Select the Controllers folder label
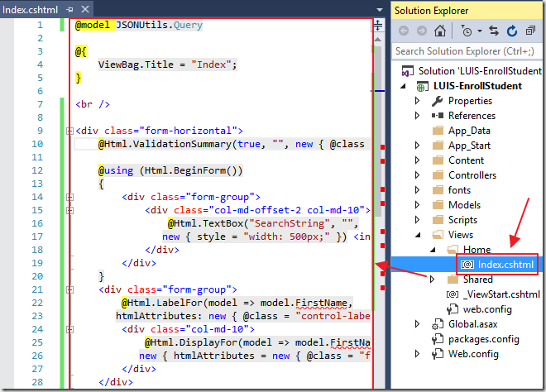Screen dimensions: 546x392 (x=472, y=175)
